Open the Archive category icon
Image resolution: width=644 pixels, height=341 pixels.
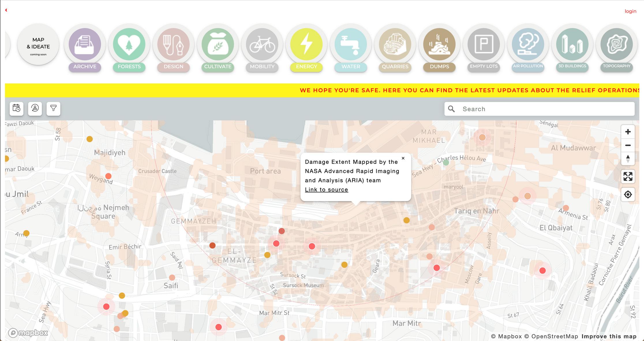pos(85,44)
